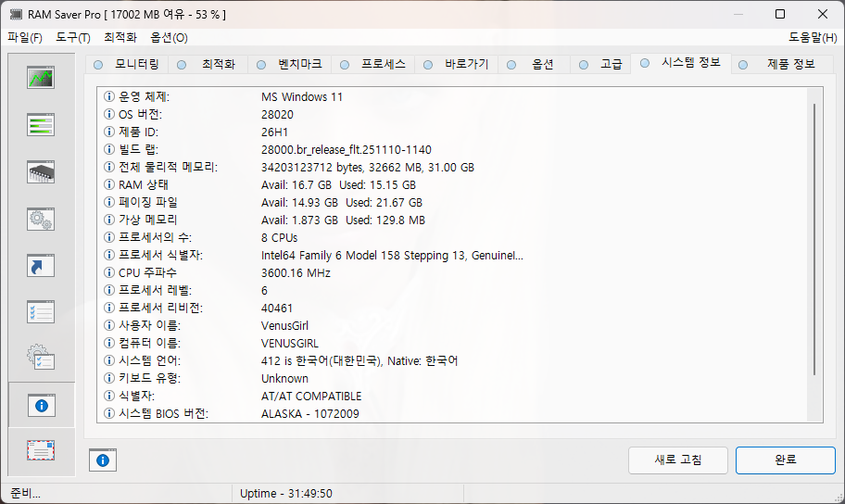Select the 28000.br_release_flt.251110-1140 build value

(x=346, y=150)
